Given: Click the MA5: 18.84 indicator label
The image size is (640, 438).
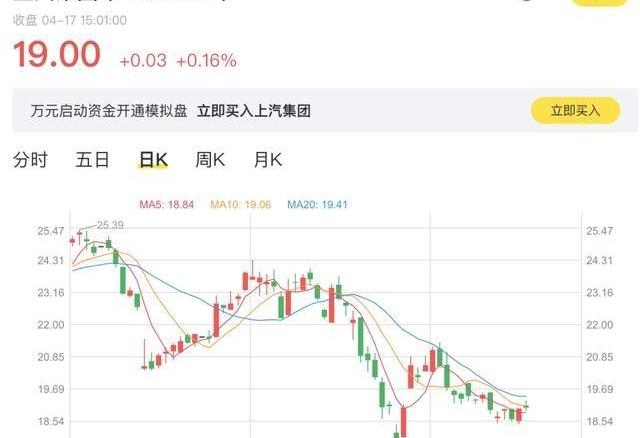Looking at the screenshot, I should tap(167, 204).
